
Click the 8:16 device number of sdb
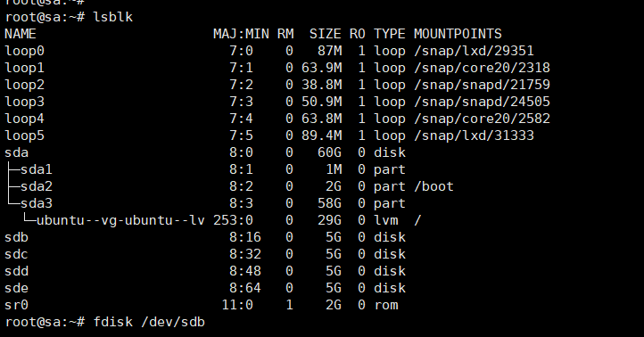[x=245, y=237]
